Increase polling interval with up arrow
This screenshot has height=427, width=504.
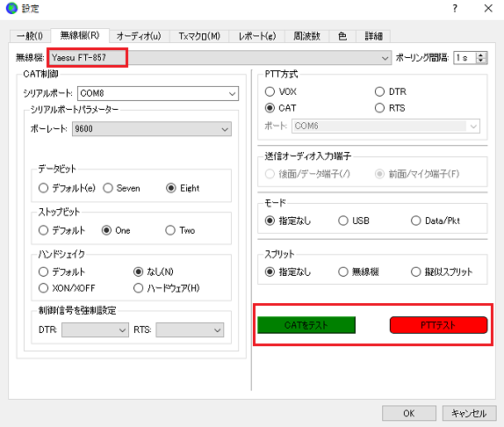(481, 54)
